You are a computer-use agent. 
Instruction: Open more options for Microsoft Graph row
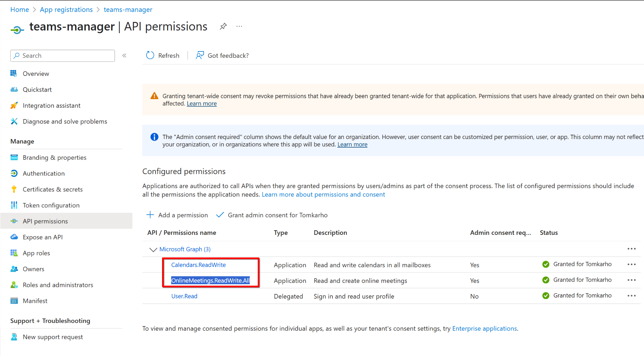631,249
